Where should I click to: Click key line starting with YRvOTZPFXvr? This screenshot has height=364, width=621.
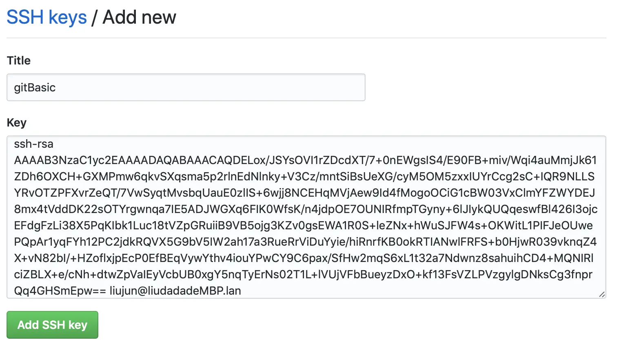click(x=304, y=193)
